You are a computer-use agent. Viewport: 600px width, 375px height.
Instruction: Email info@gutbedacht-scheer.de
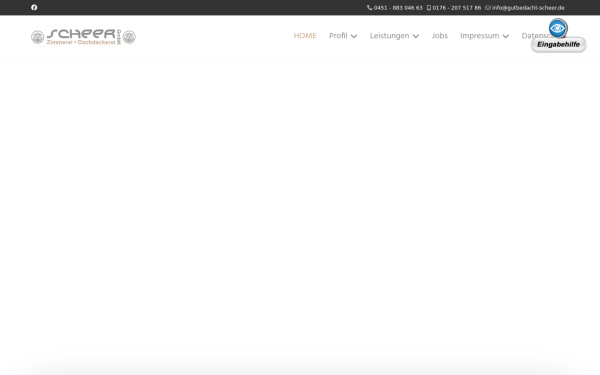point(528,8)
